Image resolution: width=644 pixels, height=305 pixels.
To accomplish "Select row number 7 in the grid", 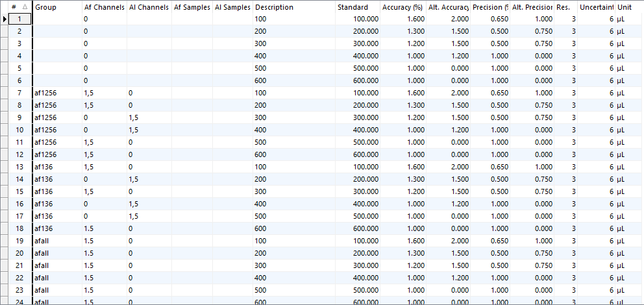I will coord(20,93).
